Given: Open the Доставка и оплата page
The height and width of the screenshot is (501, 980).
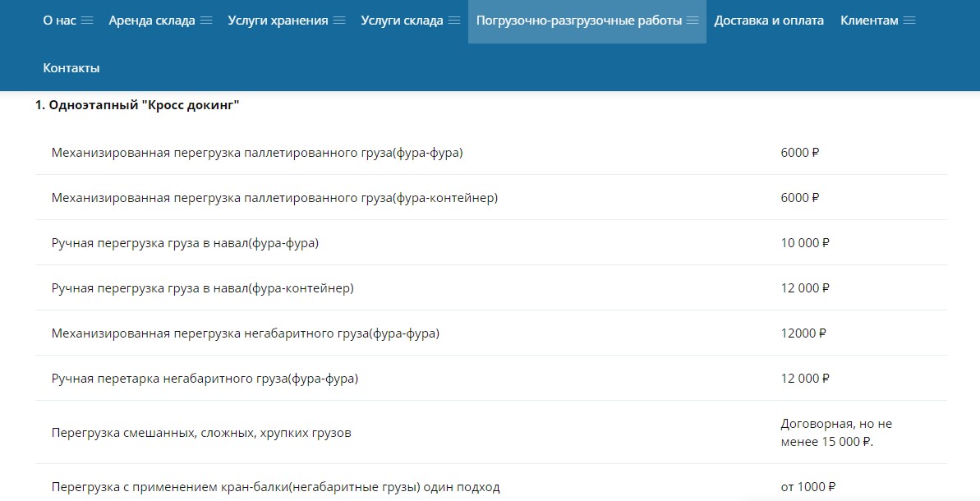Looking at the screenshot, I should [768, 21].
